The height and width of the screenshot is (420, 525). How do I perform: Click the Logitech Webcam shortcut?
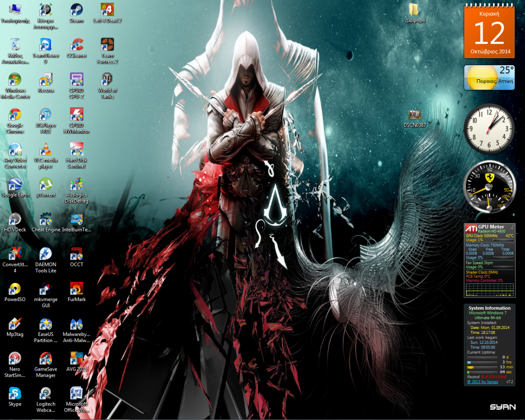click(x=45, y=400)
